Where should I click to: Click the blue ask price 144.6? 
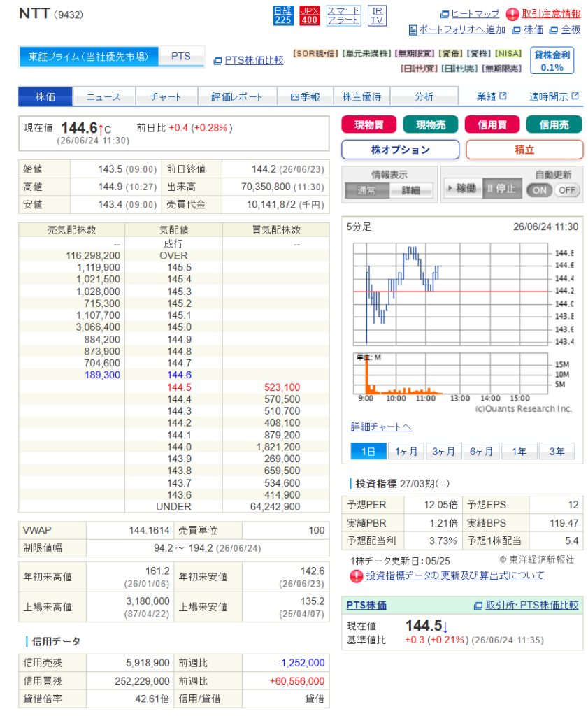click(x=179, y=375)
